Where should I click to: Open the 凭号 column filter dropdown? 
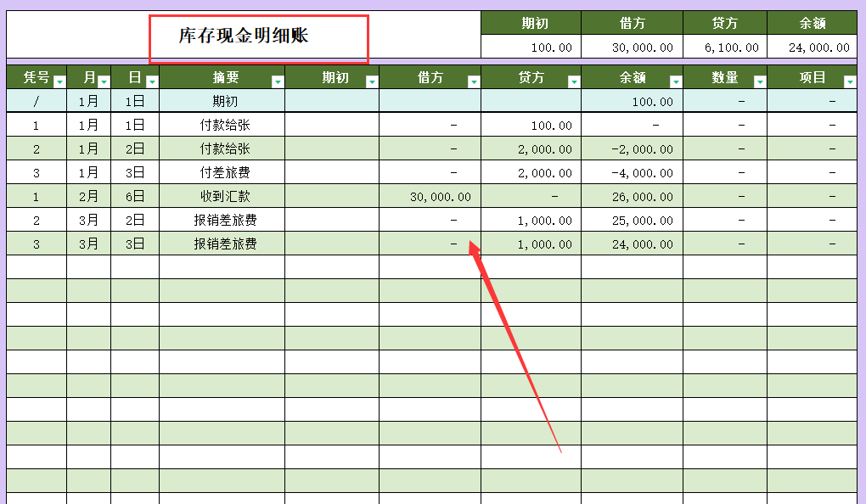coord(59,82)
